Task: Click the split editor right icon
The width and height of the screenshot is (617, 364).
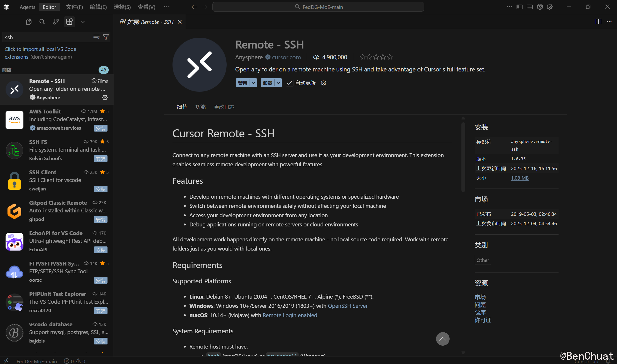Action: pos(598,22)
